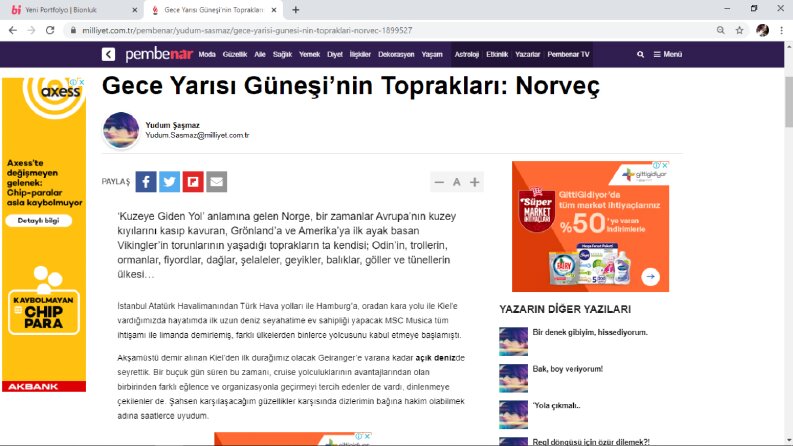The image size is (793, 446).
Task: Open the GittiGidiyor Süper Market ad banner
Action: [590, 227]
